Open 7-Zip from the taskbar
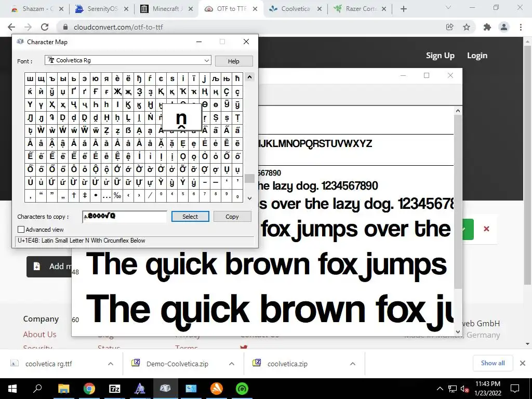Image resolution: width=532 pixels, height=399 pixels. (x=115, y=389)
